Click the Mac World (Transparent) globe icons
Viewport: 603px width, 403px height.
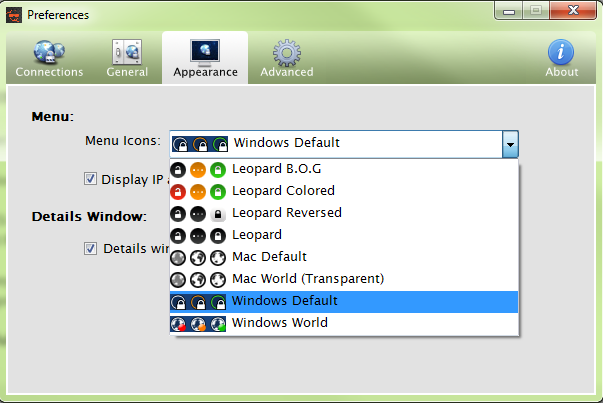pos(198,280)
